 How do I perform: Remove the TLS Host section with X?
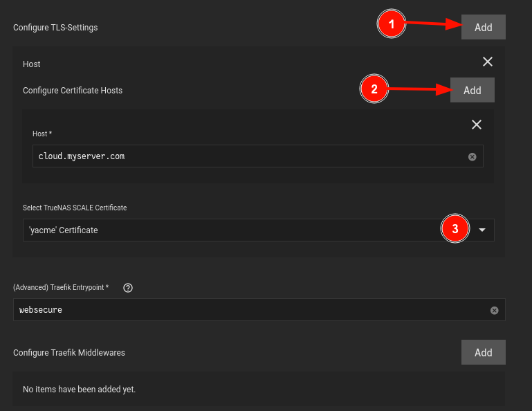[x=488, y=62]
